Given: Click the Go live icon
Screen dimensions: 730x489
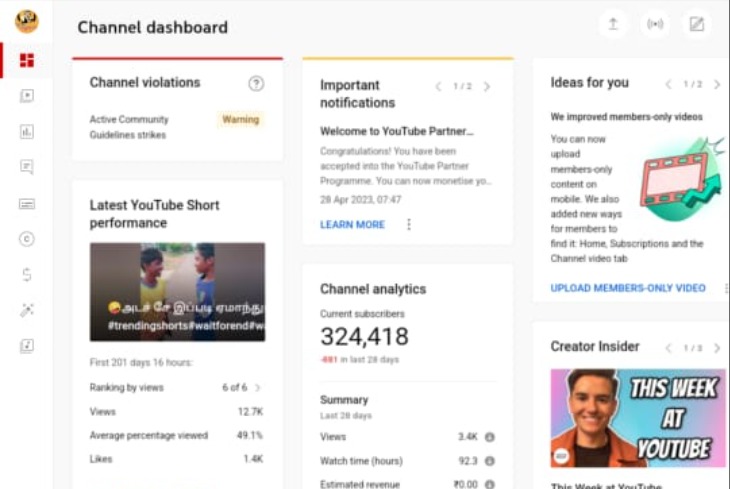Looking at the screenshot, I should (655, 24).
